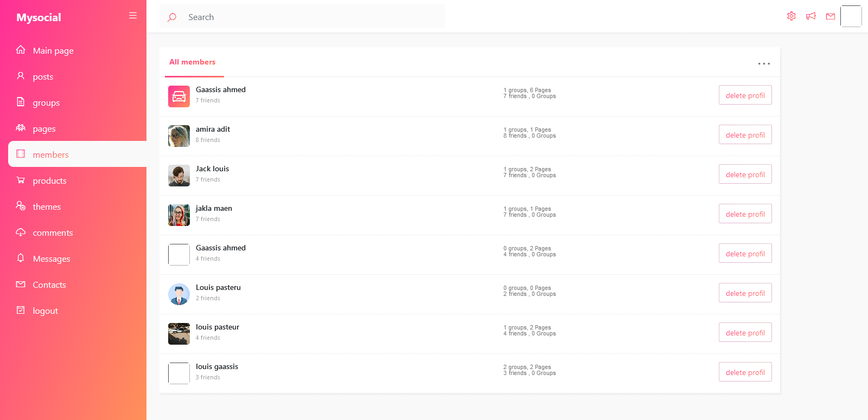Click the home icon beside Main page
The height and width of the screenshot is (420, 868).
tap(21, 50)
